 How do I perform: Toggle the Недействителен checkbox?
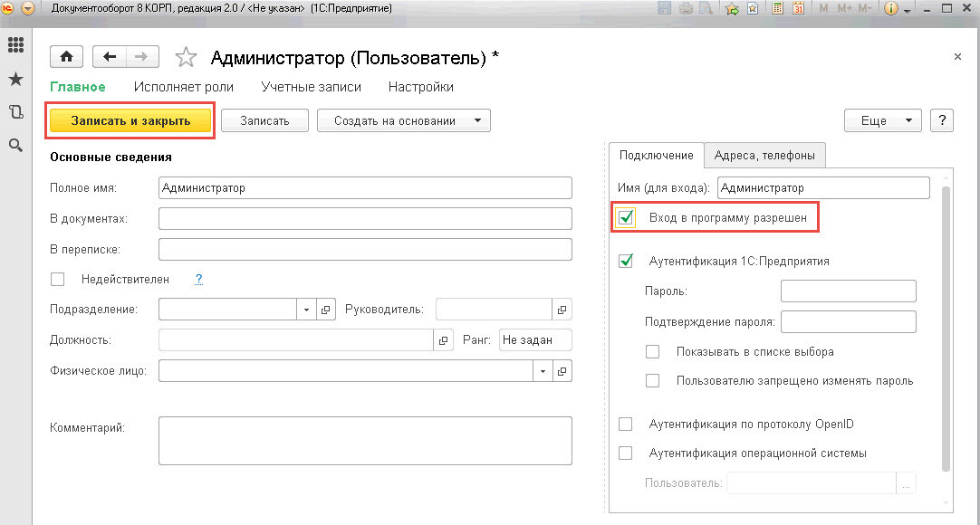coord(57,279)
